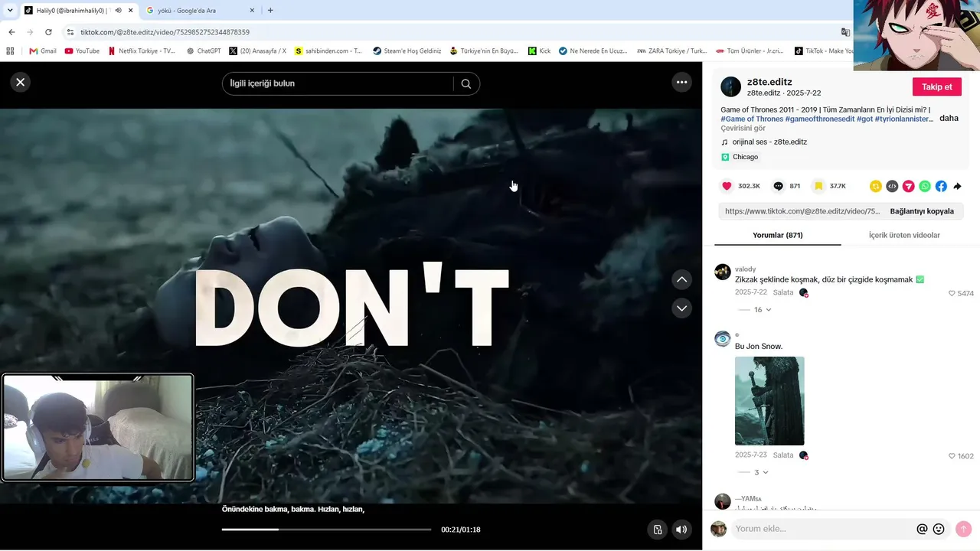Click the search magnifier icon in video search

[466, 83]
